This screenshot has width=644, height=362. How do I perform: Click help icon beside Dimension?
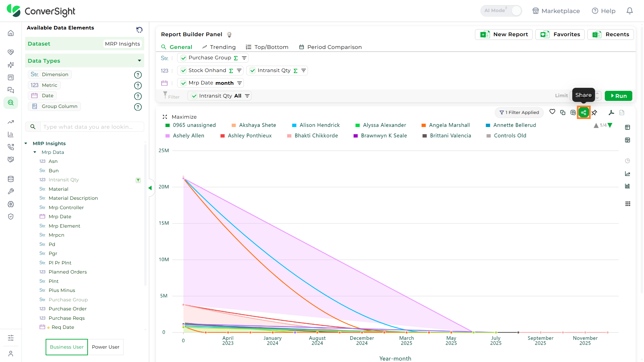(x=138, y=75)
